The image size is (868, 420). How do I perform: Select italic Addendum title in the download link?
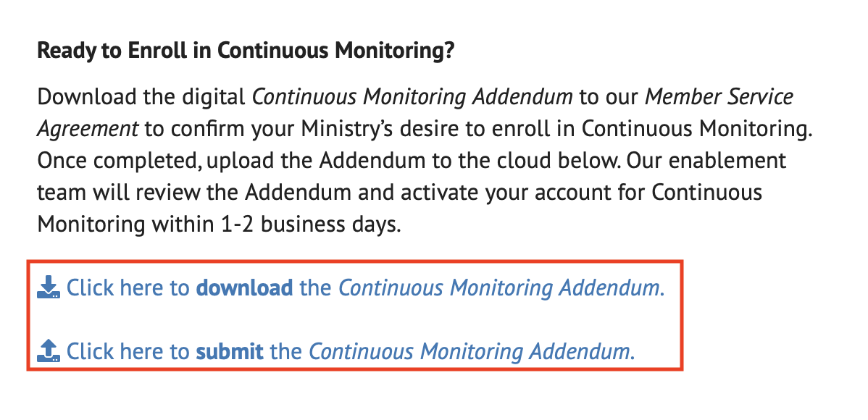point(500,288)
